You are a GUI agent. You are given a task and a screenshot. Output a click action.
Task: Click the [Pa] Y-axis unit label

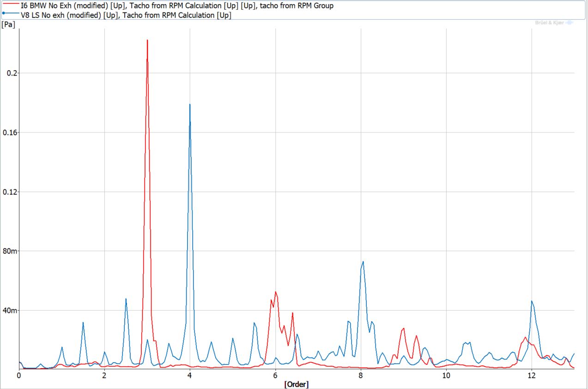[x=8, y=24]
